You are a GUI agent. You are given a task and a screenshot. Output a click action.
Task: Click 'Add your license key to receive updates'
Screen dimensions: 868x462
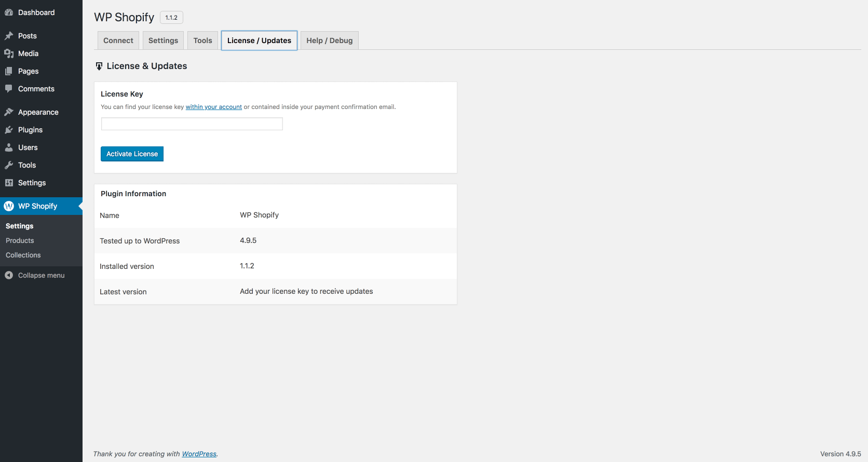[x=306, y=291]
